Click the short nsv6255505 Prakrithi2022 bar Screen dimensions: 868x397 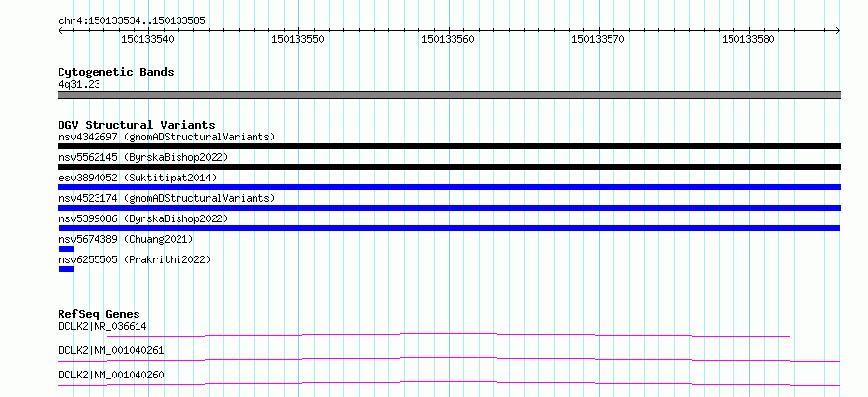[x=66, y=269]
